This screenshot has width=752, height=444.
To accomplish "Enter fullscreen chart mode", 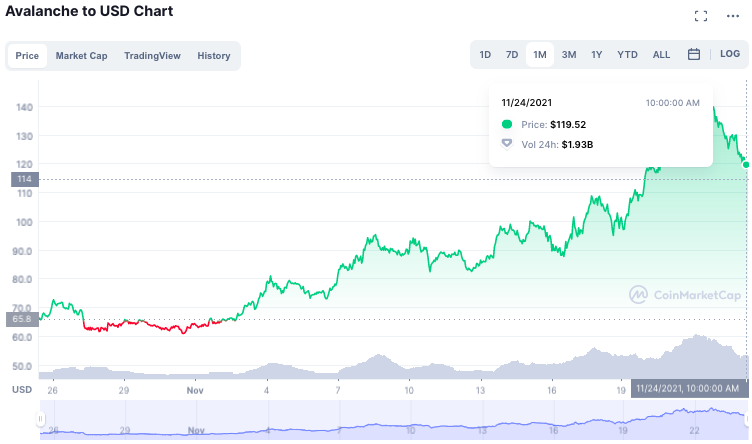I will [701, 16].
